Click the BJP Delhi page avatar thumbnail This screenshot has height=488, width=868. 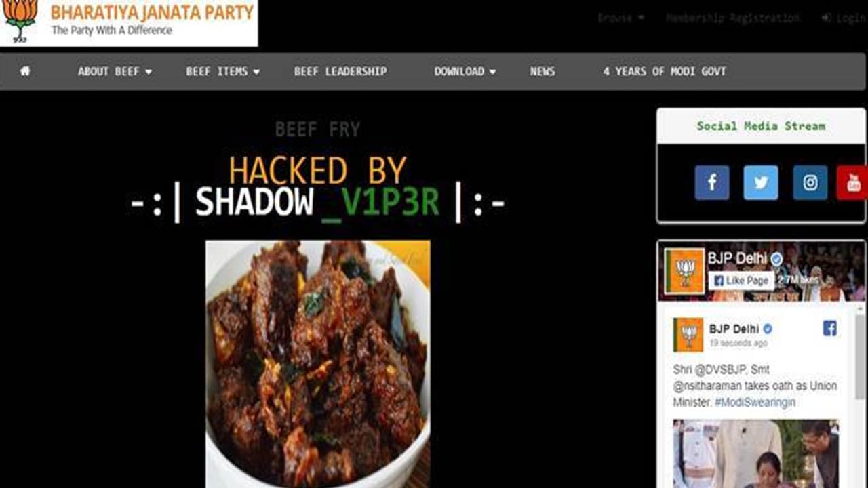685,271
